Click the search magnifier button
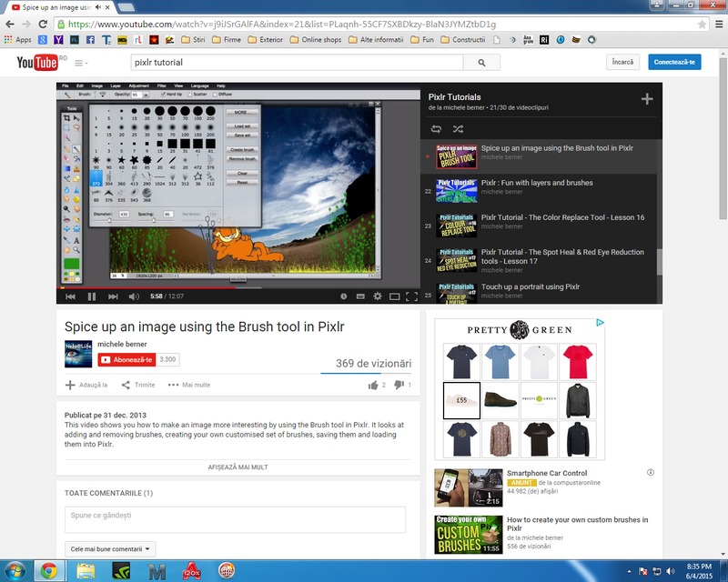The image size is (728, 582). coord(481,62)
